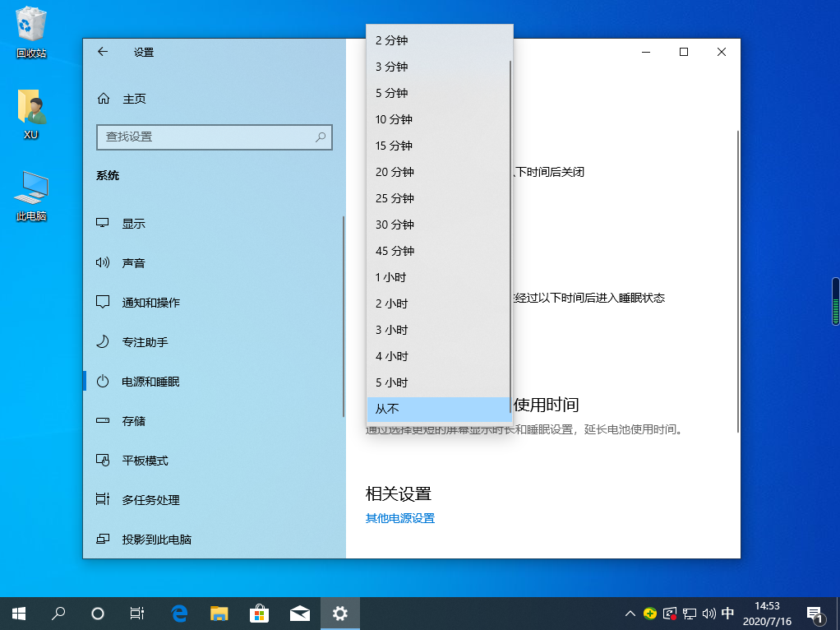The height and width of the screenshot is (630, 840).
Task: Open 投影到此电脑 settings
Action: click(213, 540)
